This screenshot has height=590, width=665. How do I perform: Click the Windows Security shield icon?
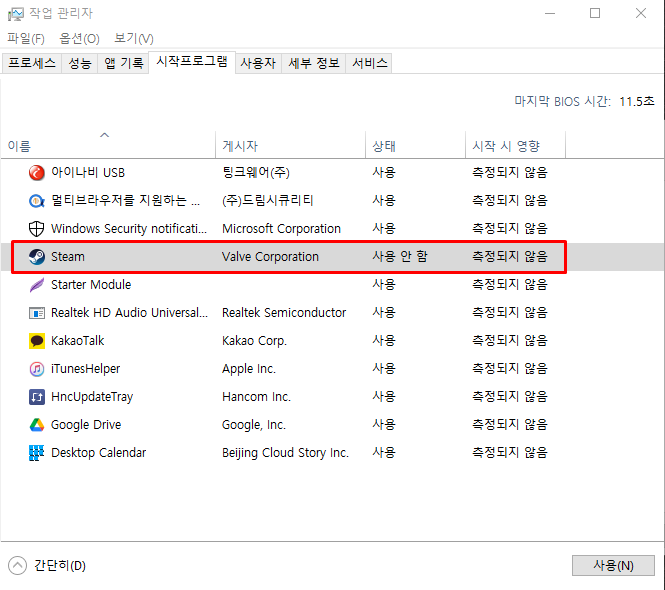pyautogui.click(x=36, y=229)
